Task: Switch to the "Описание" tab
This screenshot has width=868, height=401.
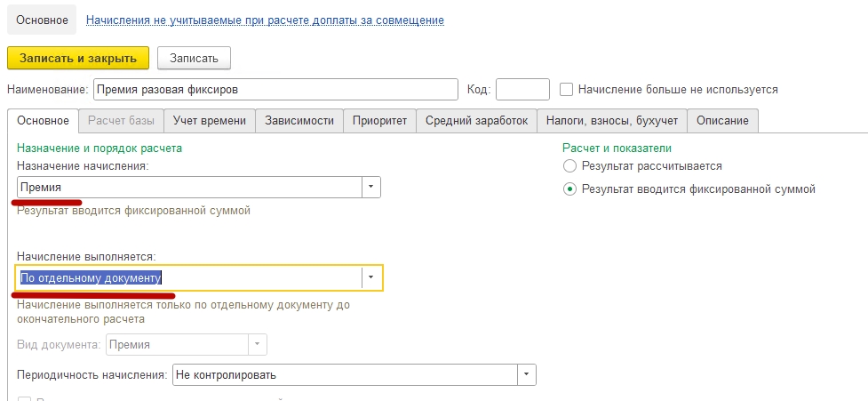Action: tap(722, 121)
